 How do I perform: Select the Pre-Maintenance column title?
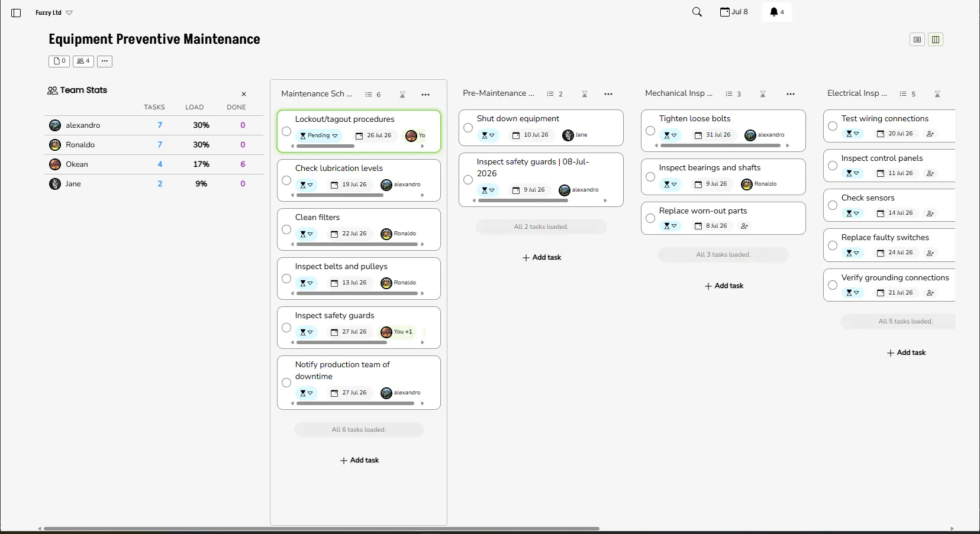pyautogui.click(x=498, y=93)
